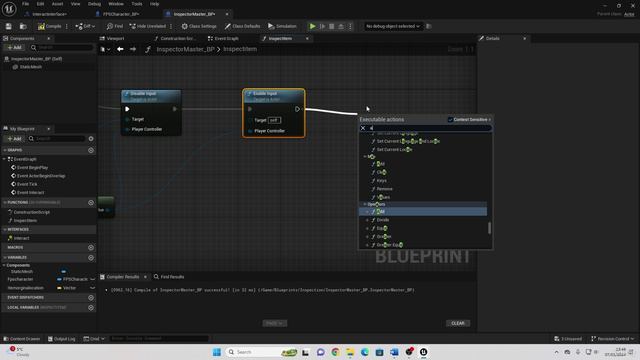Add a new event dispatcher with plus icon
Viewport: 640px width, 360px height.
(x=91, y=298)
